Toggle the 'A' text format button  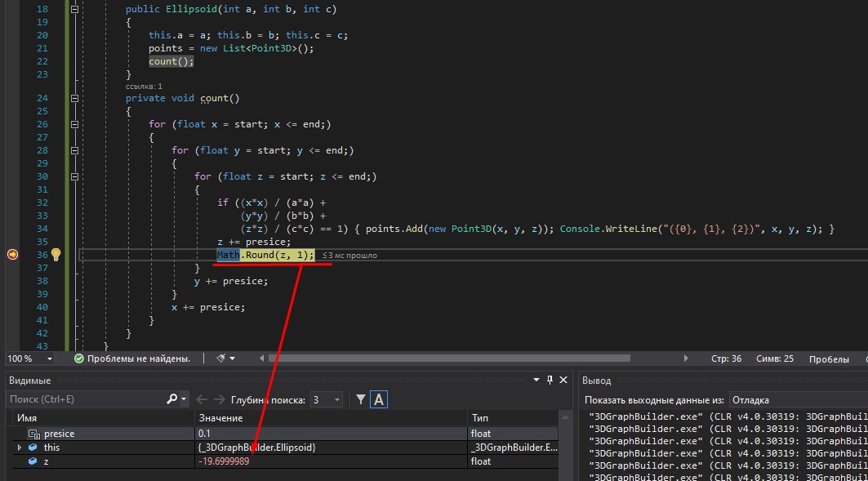coord(379,399)
